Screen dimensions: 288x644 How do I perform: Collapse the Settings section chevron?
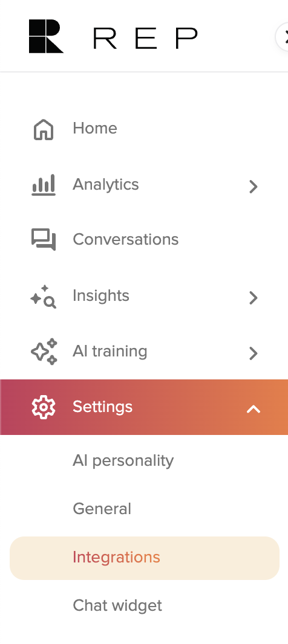pos(254,409)
